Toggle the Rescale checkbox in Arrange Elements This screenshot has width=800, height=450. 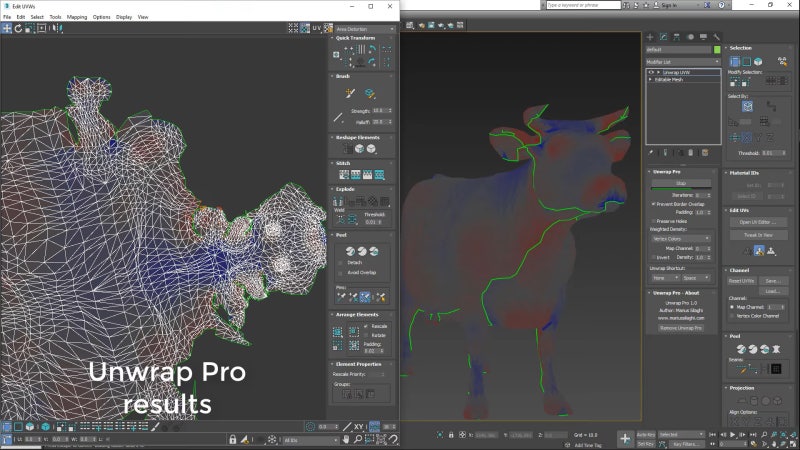pyautogui.click(x=366, y=327)
